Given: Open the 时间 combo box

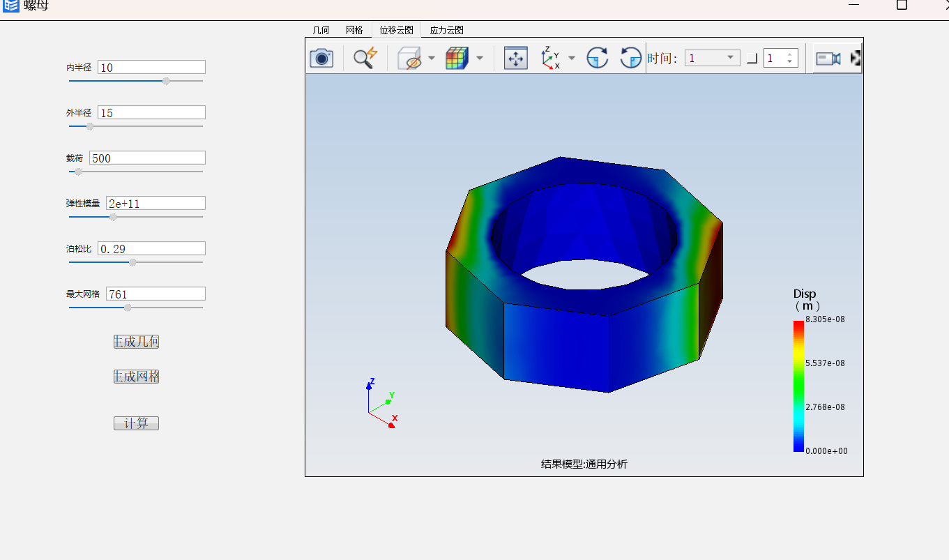Looking at the screenshot, I should [713, 59].
